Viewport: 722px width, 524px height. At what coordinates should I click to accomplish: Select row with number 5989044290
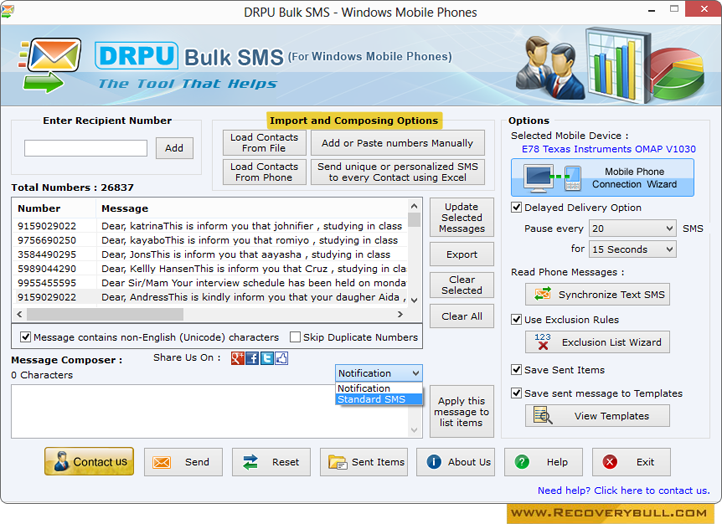(x=211, y=269)
